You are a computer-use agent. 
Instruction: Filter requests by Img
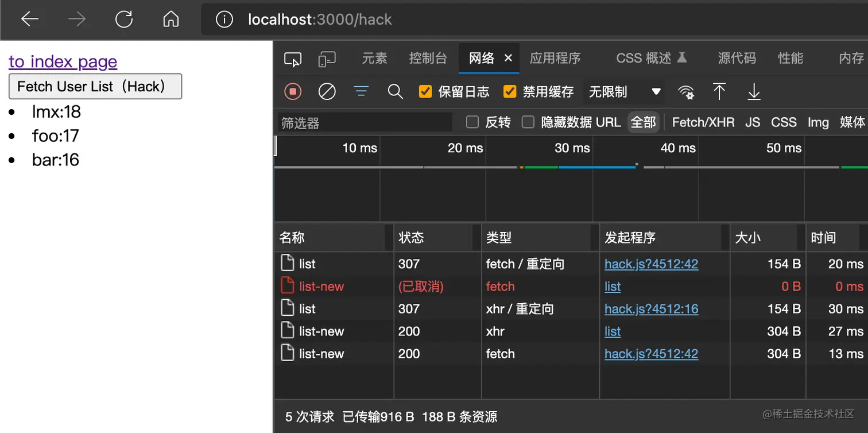click(818, 122)
